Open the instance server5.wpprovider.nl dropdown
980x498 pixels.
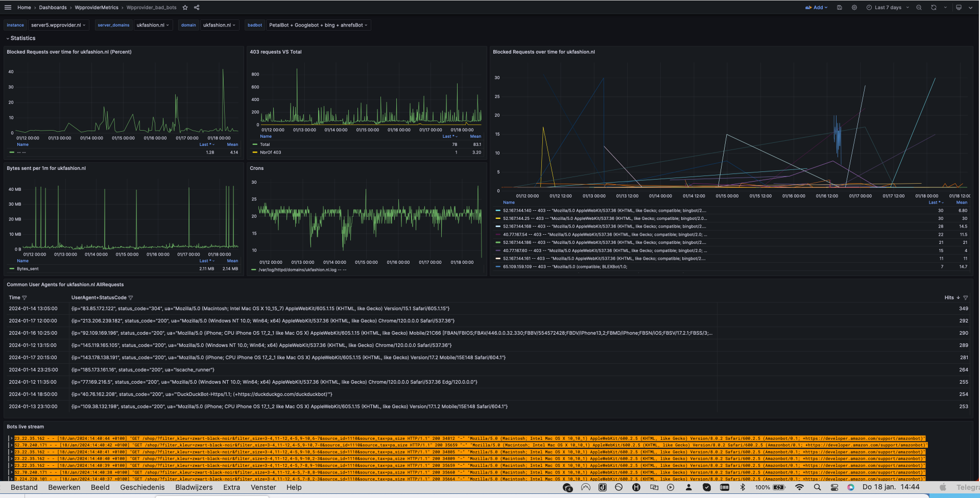tap(58, 25)
